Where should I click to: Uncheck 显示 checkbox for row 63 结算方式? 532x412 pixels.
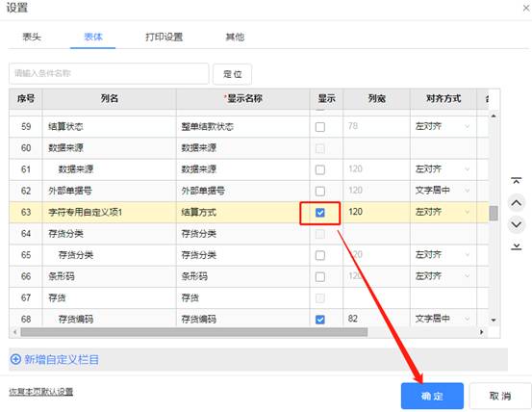(x=320, y=213)
